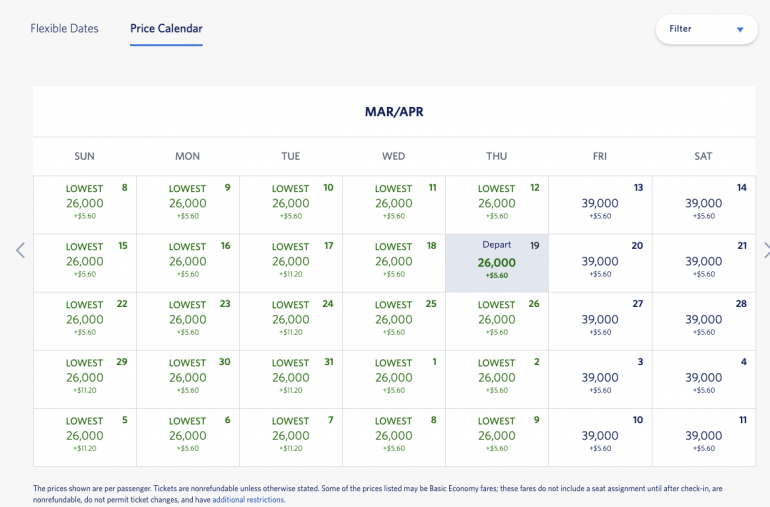Select Saturday the 14th fare
This screenshot has width=770, height=507.
click(703, 204)
